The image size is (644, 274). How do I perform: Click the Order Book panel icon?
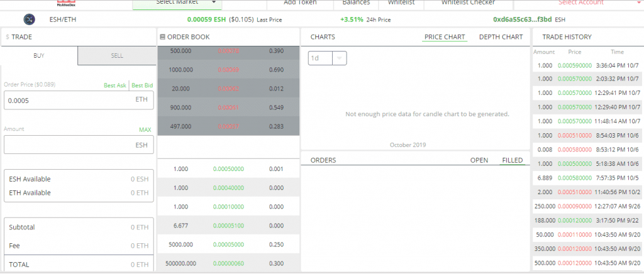click(162, 37)
